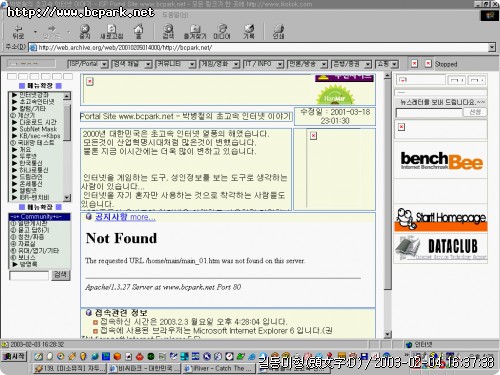Open the 공지사항 more... link

coord(125,217)
